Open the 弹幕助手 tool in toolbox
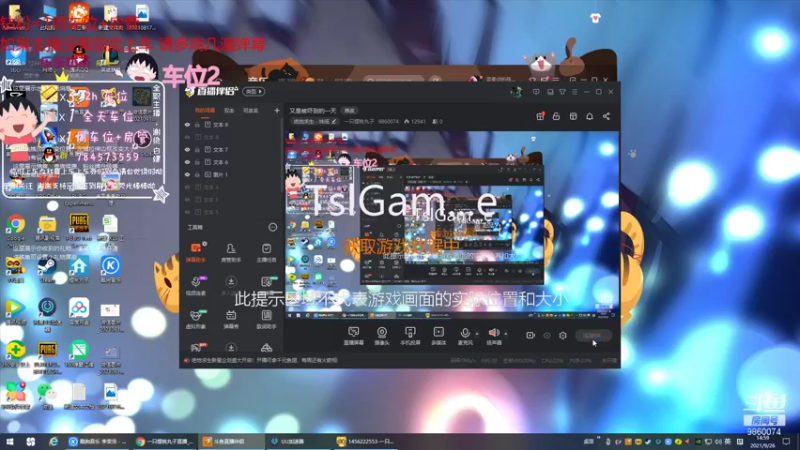800x450 pixels. 195,252
